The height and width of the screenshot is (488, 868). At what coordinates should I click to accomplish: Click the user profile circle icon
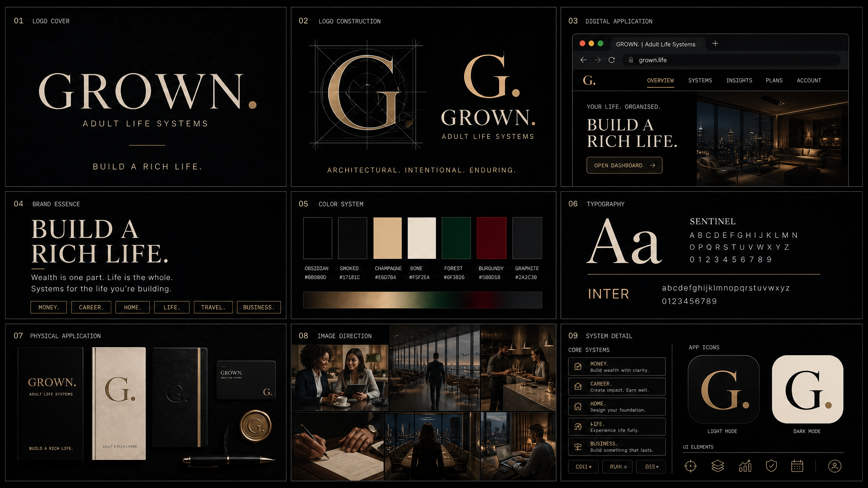(835, 466)
